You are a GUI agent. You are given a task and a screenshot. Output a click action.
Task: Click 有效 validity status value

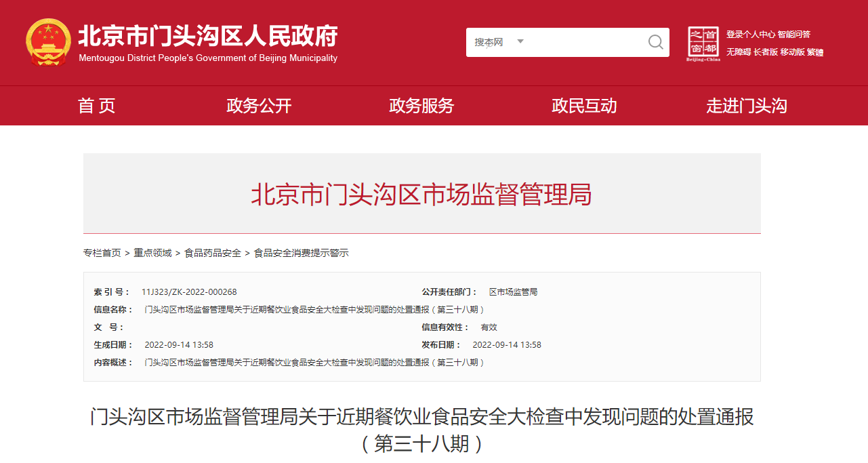pos(489,327)
